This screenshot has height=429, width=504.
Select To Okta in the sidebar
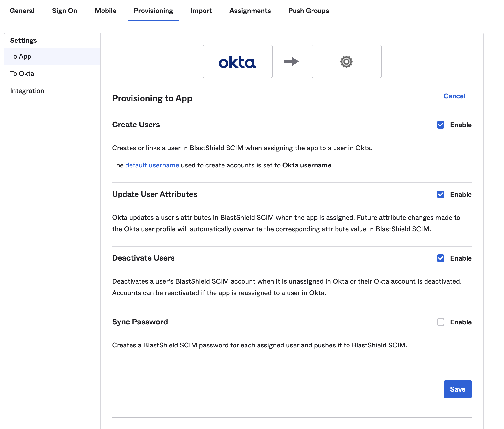(22, 73)
